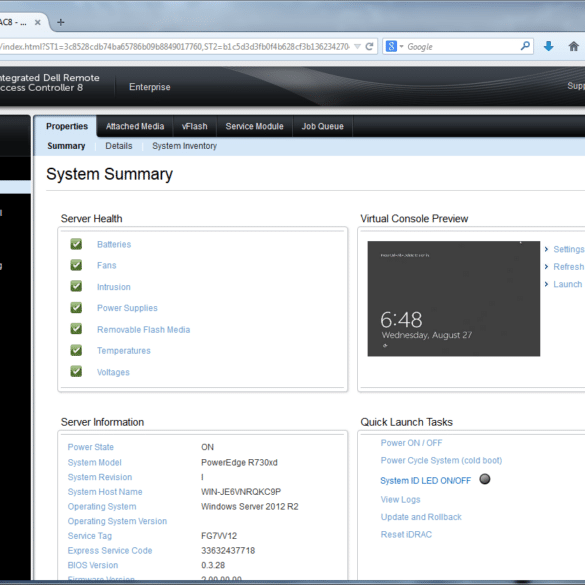585x585 pixels.
Task: Click the Express Service Code label
Action: [x=110, y=551]
